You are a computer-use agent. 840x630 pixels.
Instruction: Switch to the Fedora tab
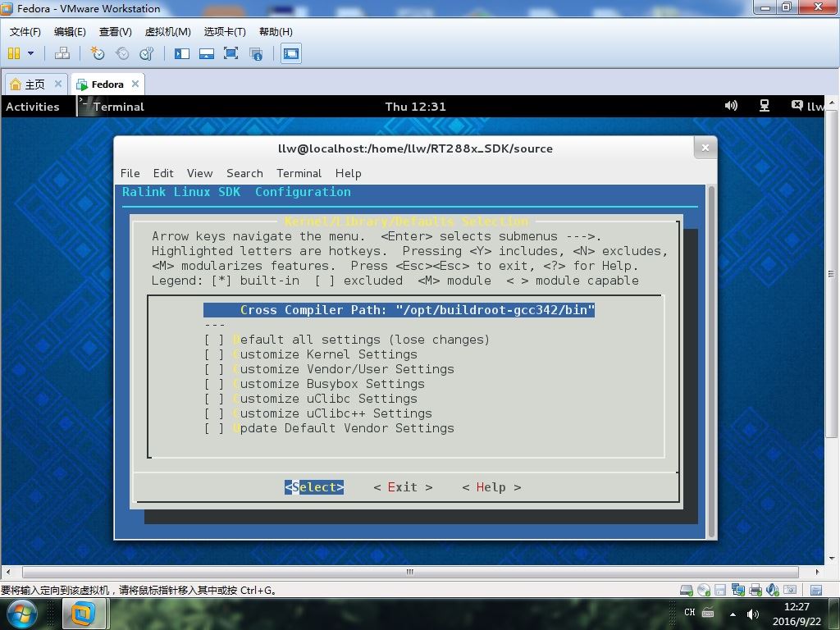click(x=107, y=84)
